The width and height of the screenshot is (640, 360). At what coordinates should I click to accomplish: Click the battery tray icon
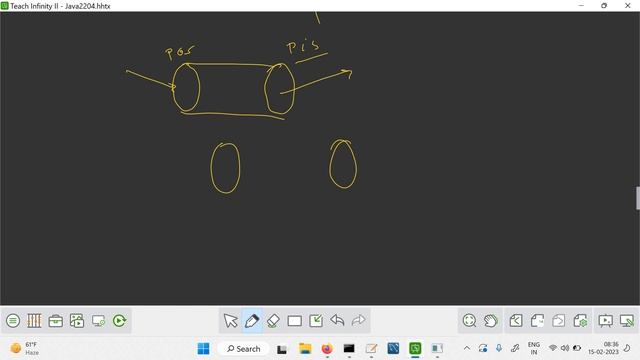(577, 348)
